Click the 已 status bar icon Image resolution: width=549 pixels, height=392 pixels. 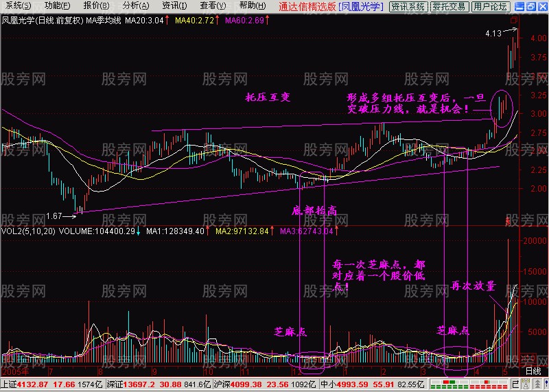(515, 383)
